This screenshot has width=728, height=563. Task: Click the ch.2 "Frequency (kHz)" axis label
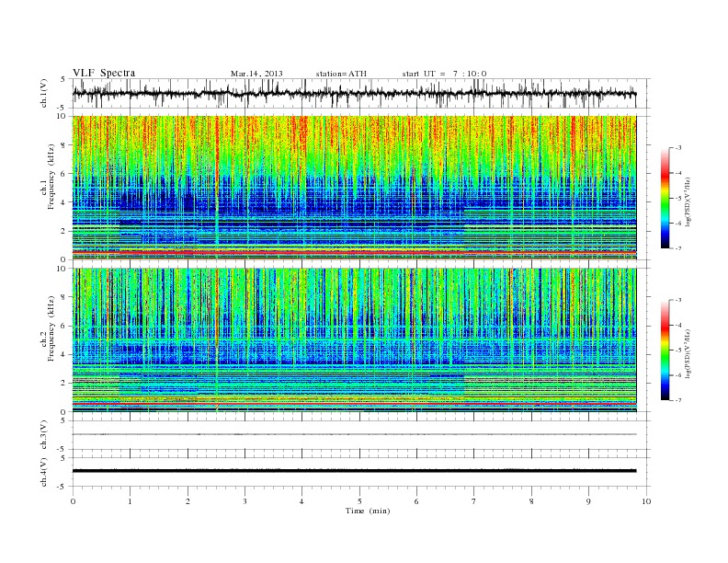click(51, 327)
